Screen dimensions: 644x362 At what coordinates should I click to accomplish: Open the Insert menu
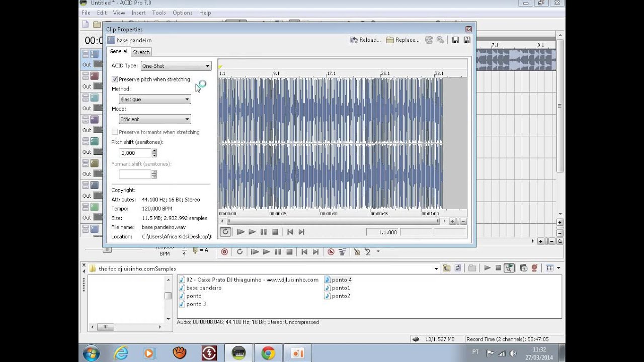click(x=138, y=13)
